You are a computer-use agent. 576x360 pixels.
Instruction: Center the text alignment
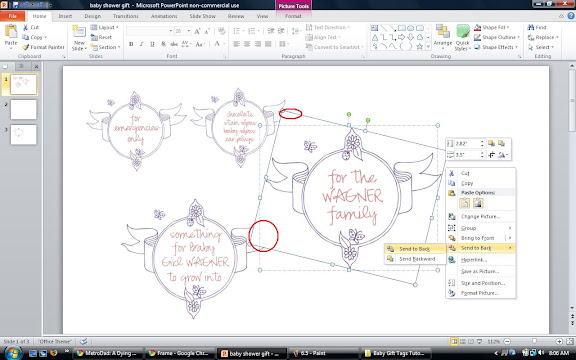pyautogui.click(x=247, y=44)
